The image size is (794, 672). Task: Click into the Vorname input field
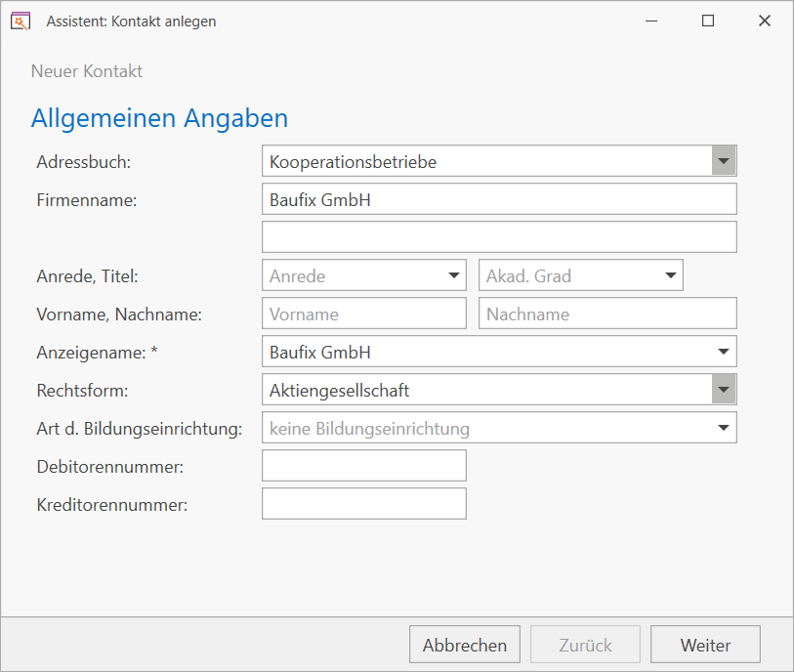tap(363, 314)
